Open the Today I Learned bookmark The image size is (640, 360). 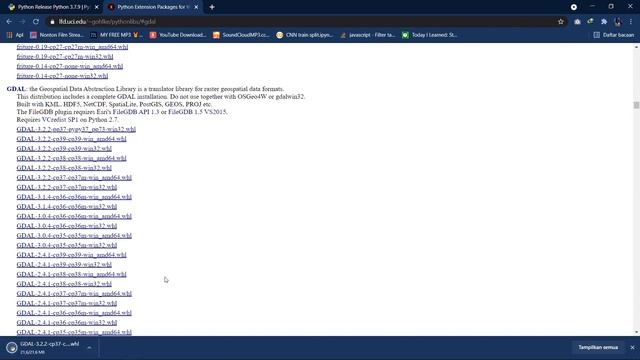(x=429, y=35)
